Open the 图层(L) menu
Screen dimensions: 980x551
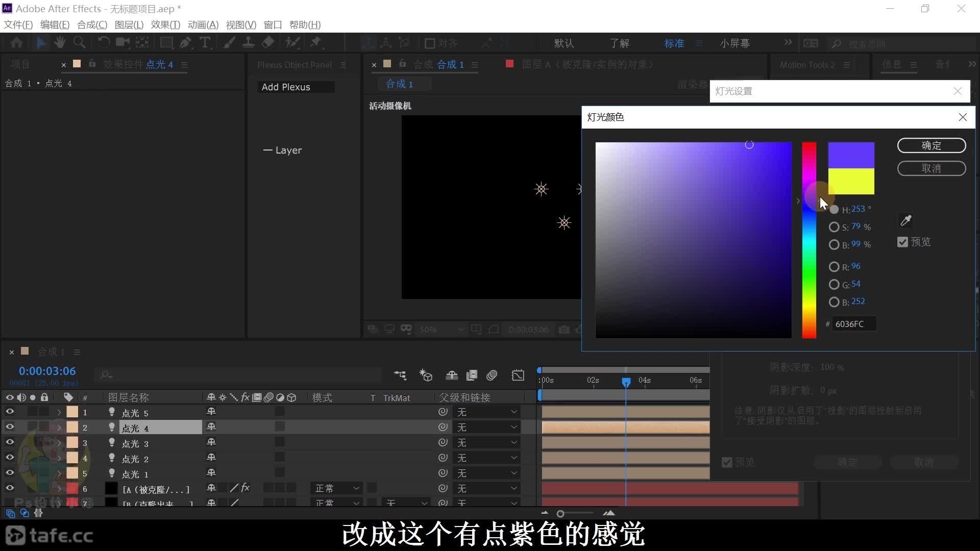tap(129, 24)
